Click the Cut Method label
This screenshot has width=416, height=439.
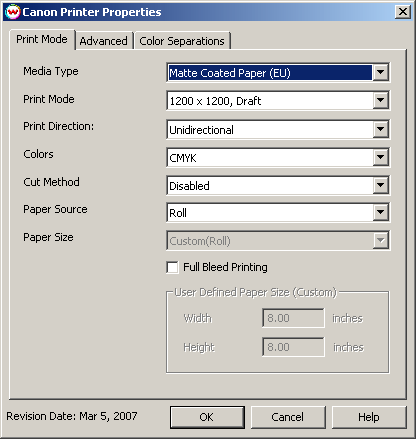(51, 182)
